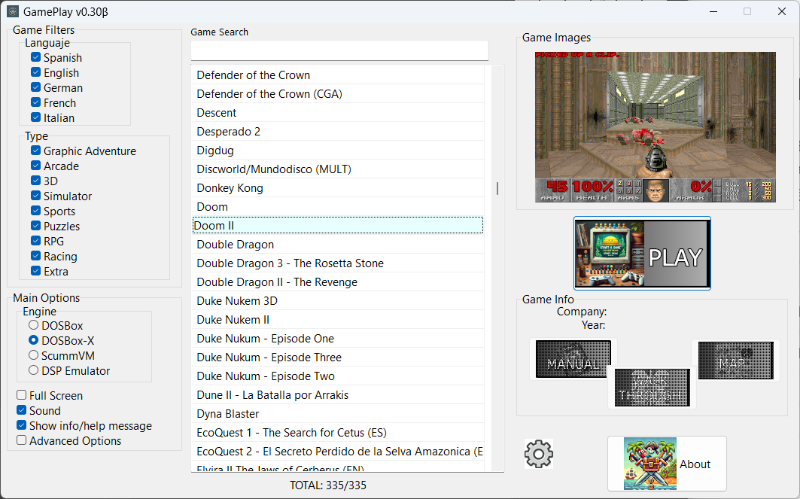Enable Advanced Options checkbox
800x499 pixels.
(x=22, y=441)
